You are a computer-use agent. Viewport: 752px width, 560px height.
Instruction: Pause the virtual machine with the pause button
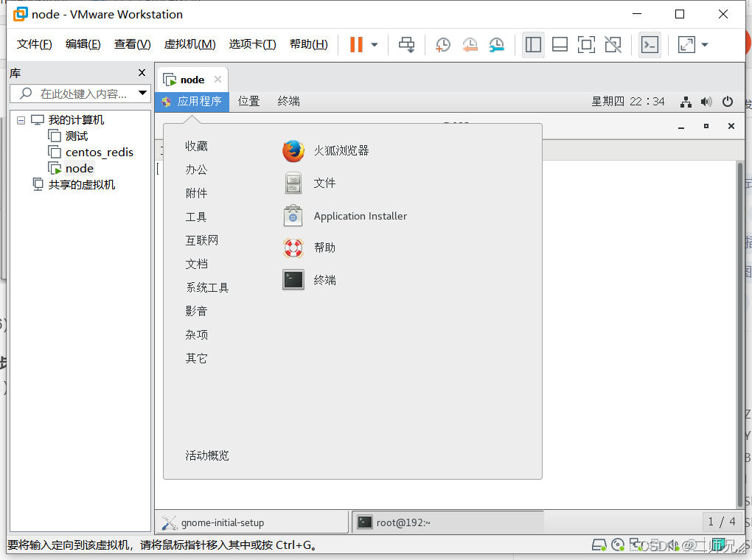tap(356, 45)
